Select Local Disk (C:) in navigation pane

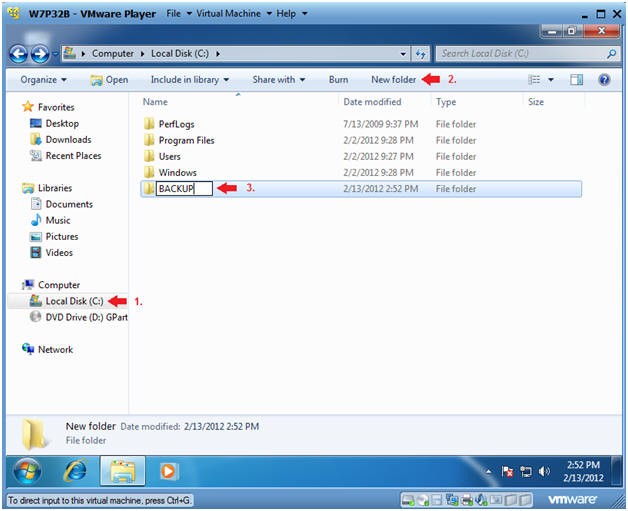pyautogui.click(x=66, y=301)
